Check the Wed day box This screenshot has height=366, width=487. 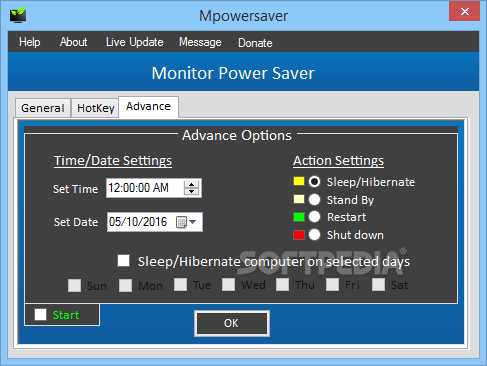pyautogui.click(x=229, y=285)
